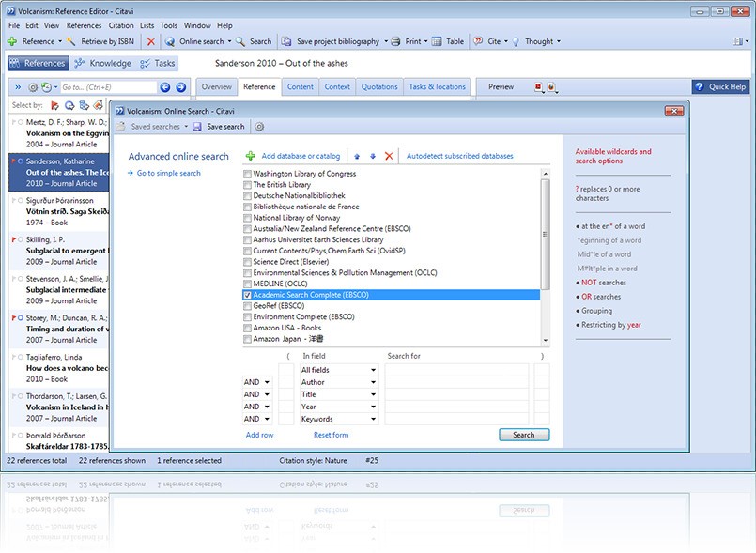Enable the GeoRef (EBSCO) checkbox
Viewport: 756px width, 553px height.
click(x=247, y=306)
